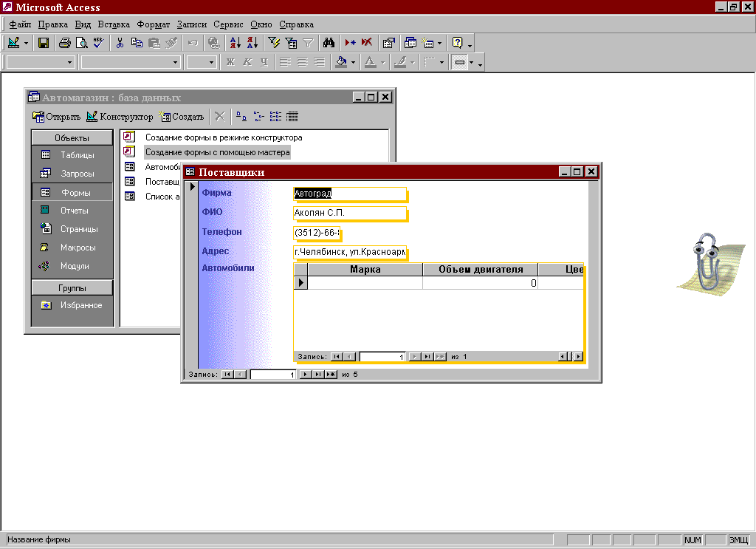Viewport: 756px width, 549px height.
Task: Click the line color pen button
Action: coord(400,62)
